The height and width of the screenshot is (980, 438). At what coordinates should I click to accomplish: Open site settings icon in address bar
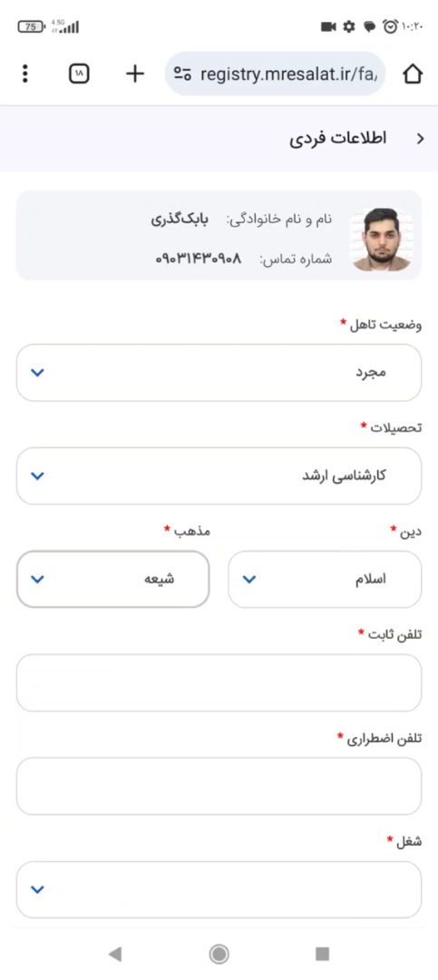182,73
